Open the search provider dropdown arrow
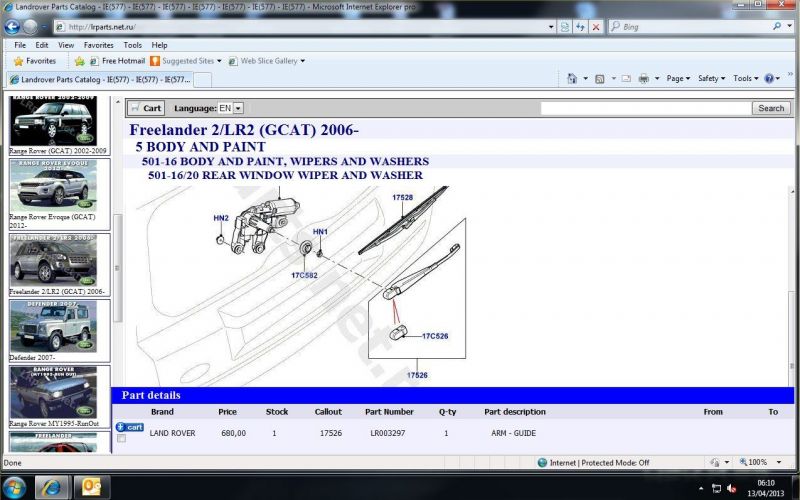800x500 pixels. (790, 27)
